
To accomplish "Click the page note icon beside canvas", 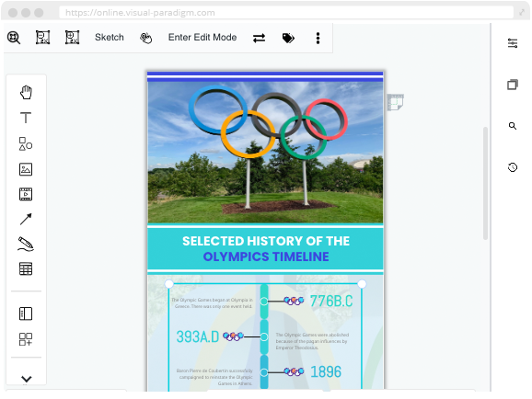I will coord(396,102).
